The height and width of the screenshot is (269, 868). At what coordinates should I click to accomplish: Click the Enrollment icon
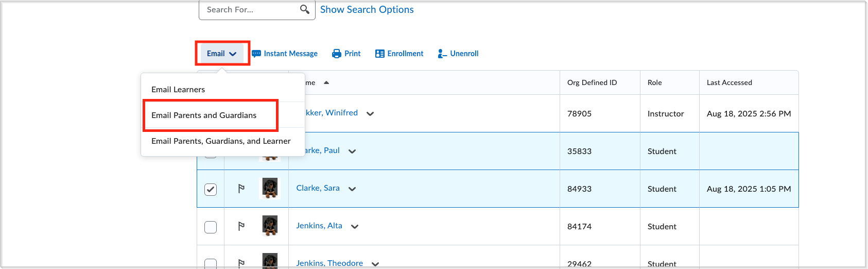[x=380, y=54]
